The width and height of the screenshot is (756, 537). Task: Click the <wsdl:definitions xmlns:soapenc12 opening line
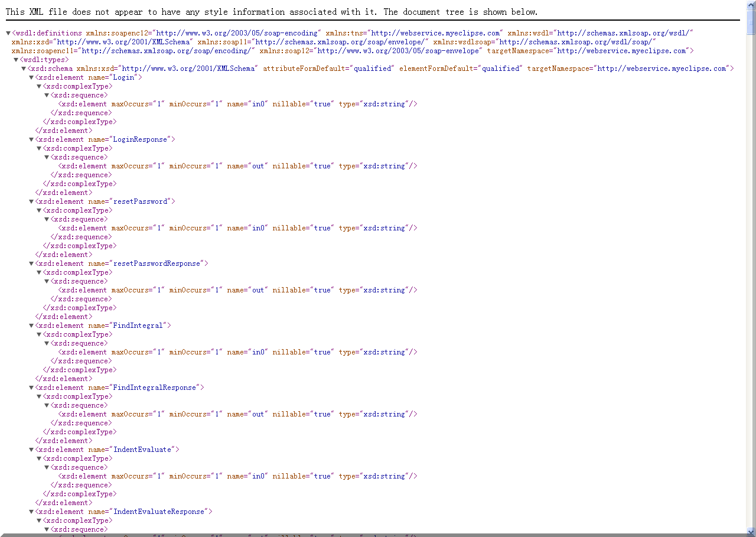[352, 33]
